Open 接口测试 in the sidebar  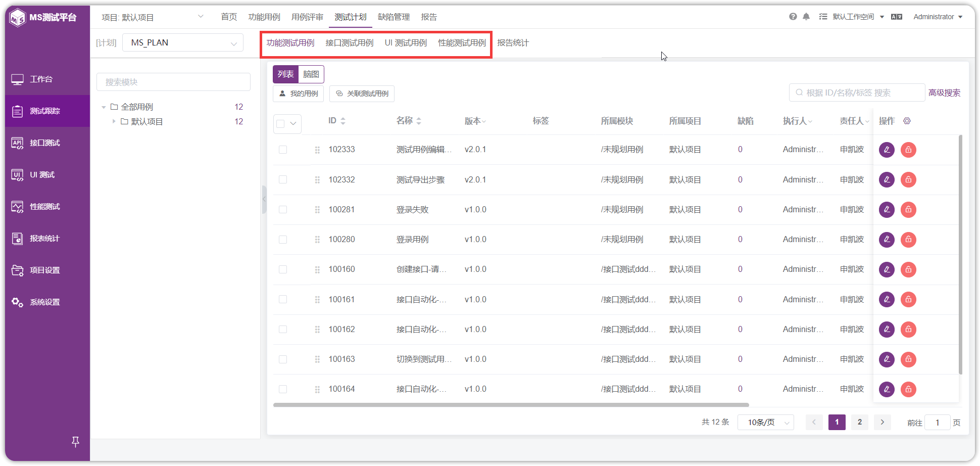tap(47, 143)
